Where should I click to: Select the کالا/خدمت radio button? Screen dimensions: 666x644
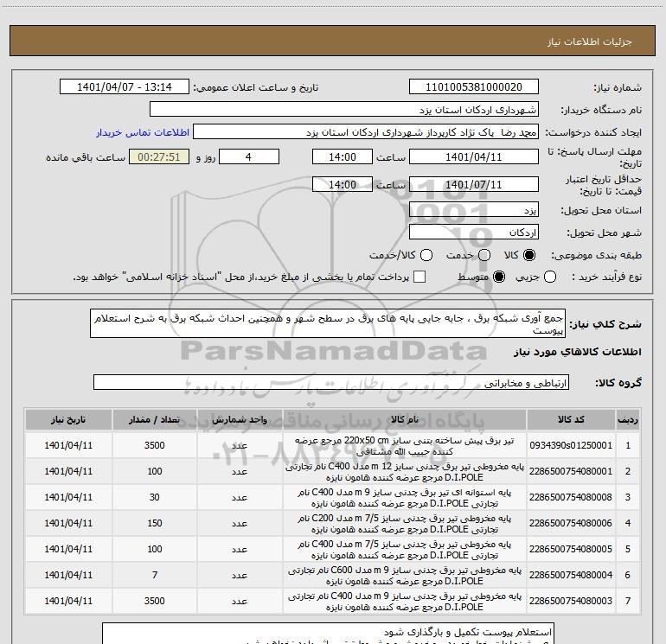click(x=426, y=255)
